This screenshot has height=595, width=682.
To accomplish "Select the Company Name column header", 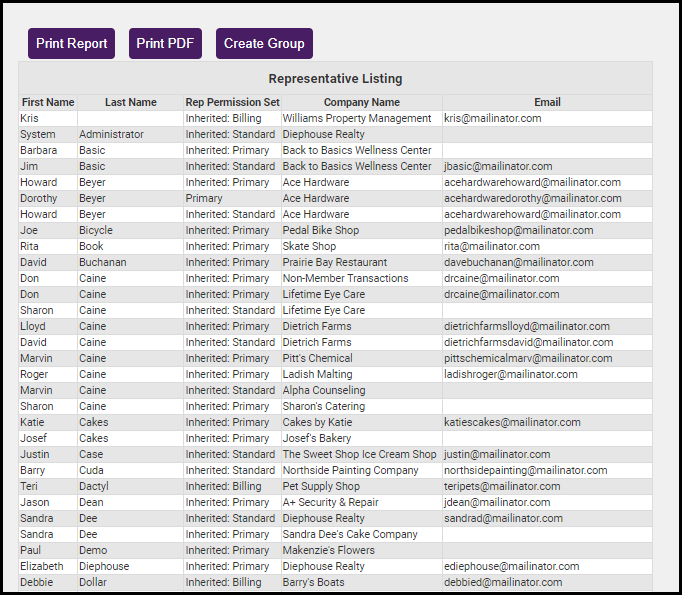I will coord(362,102).
